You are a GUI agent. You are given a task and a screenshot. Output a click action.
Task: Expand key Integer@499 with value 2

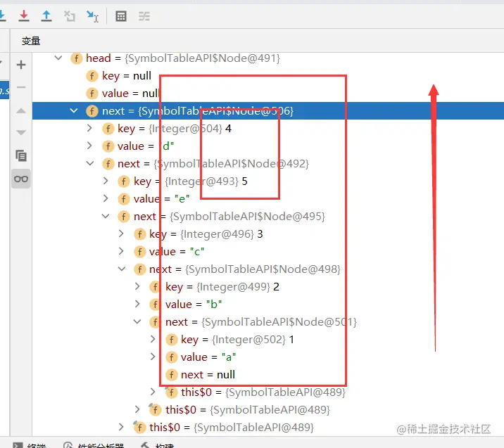point(137,286)
